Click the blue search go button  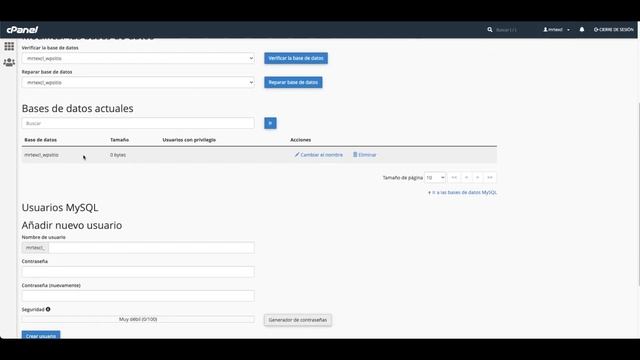tap(270, 123)
